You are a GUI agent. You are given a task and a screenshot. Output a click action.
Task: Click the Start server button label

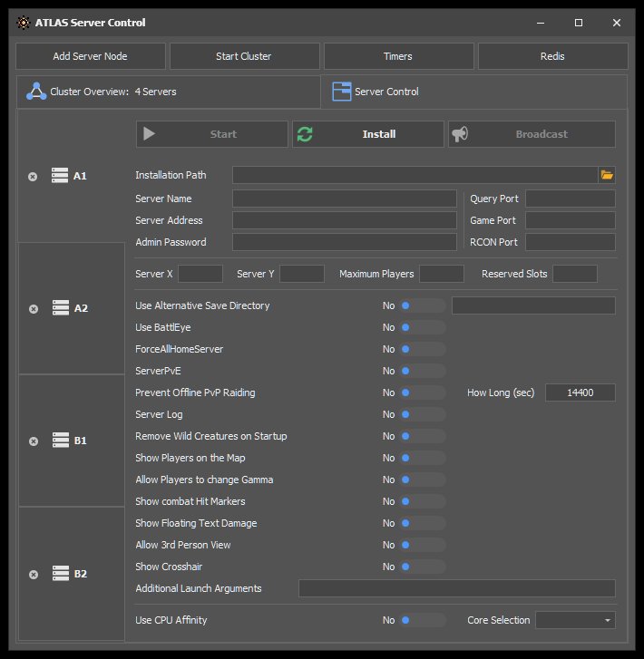point(223,134)
